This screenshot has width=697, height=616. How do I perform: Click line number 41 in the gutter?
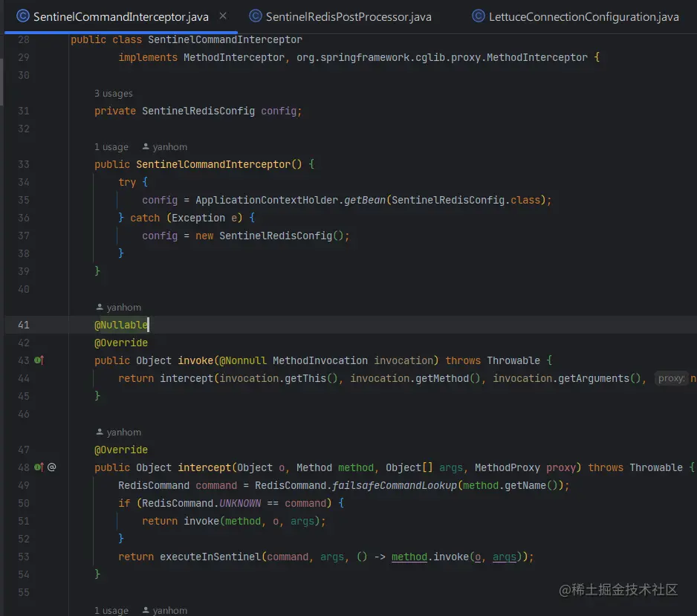[x=24, y=325]
